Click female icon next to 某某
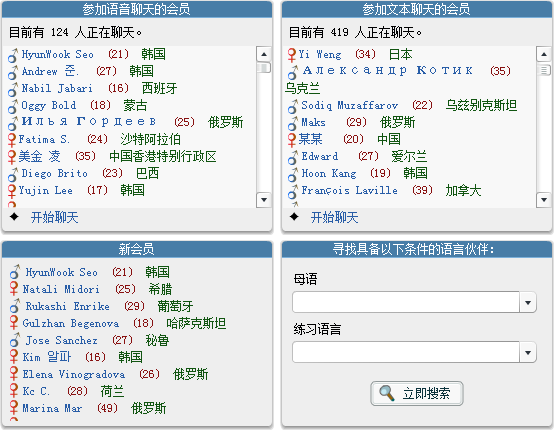Screen dimensions: 557x430 [292, 140]
